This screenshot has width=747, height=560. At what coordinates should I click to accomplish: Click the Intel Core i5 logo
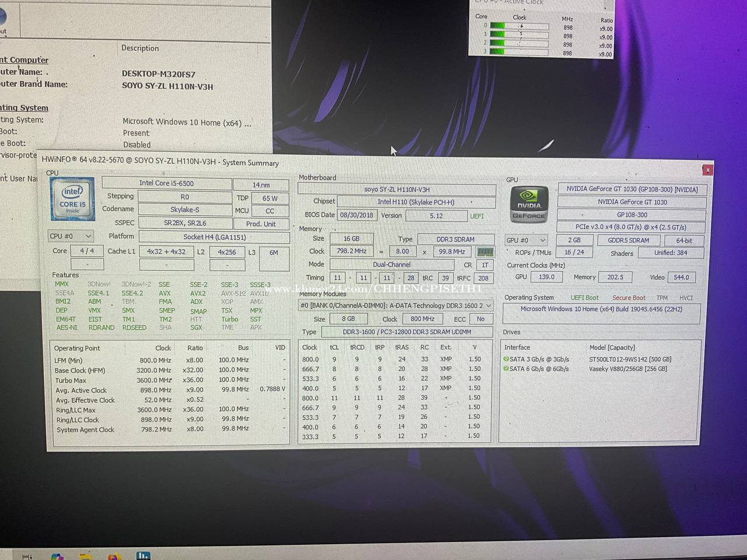[72, 199]
